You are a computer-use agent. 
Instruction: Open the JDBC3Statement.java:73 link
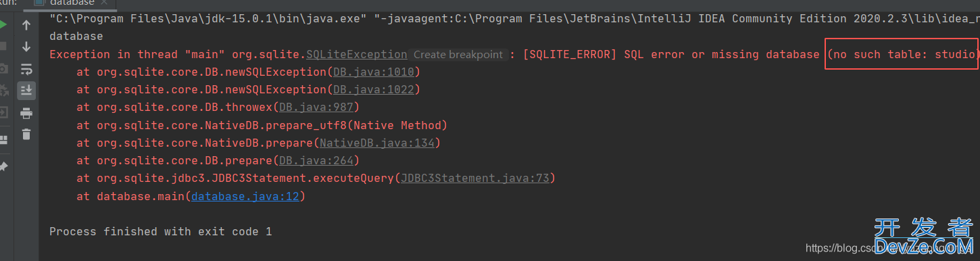point(474,179)
